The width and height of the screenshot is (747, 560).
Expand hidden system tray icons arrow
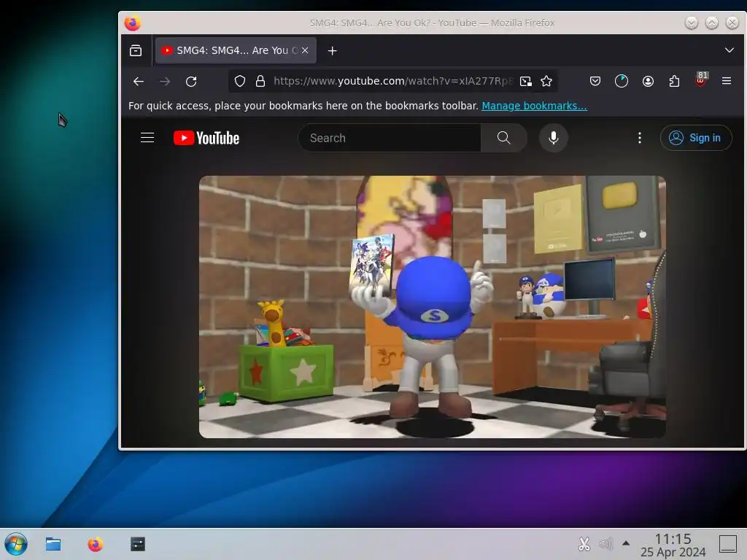(626, 542)
